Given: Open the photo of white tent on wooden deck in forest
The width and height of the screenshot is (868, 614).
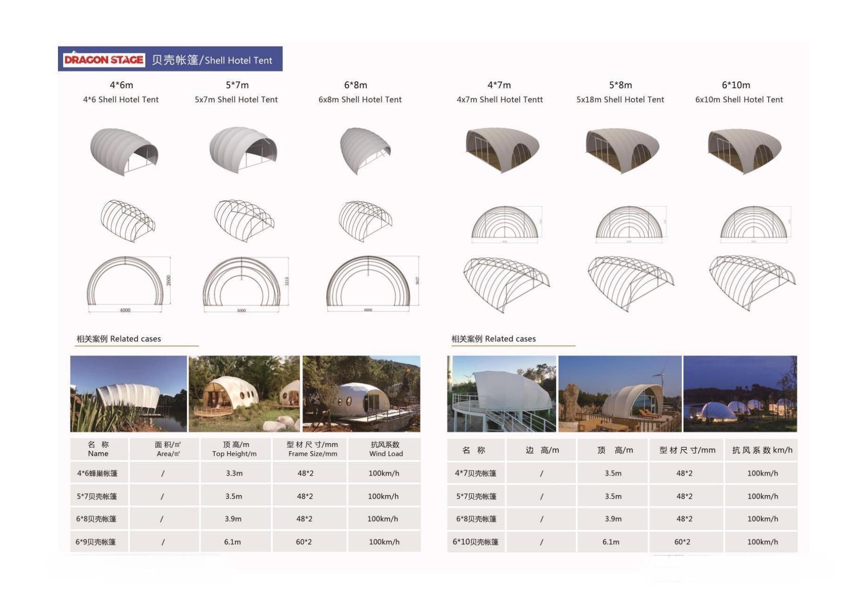Looking at the screenshot, I should click(x=361, y=394).
